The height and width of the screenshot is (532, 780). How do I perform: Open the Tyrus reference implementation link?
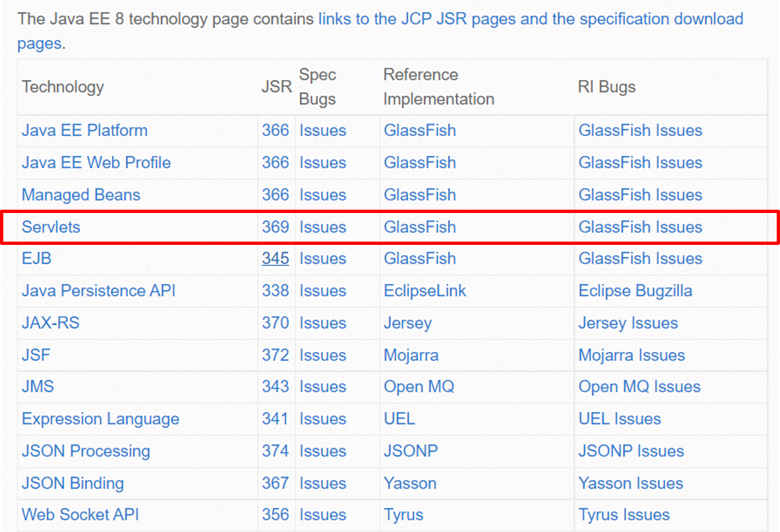[x=403, y=515]
